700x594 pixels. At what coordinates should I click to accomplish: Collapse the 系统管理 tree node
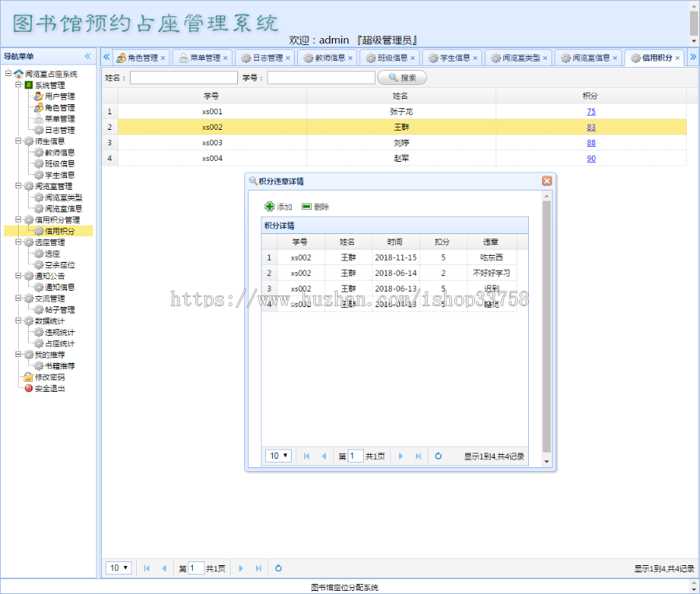point(19,84)
